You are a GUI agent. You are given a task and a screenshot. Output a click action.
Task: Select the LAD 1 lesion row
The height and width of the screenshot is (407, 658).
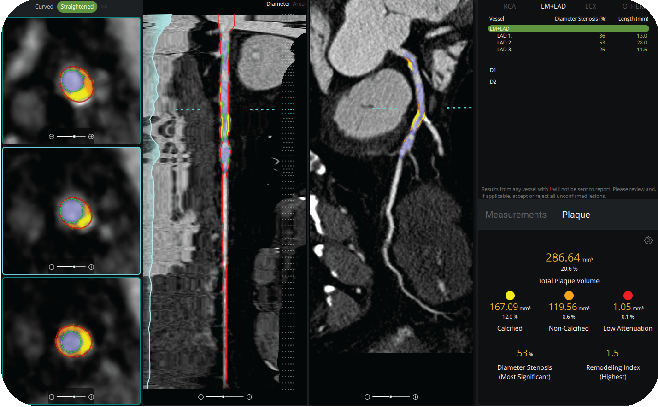click(x=568, y=36)
